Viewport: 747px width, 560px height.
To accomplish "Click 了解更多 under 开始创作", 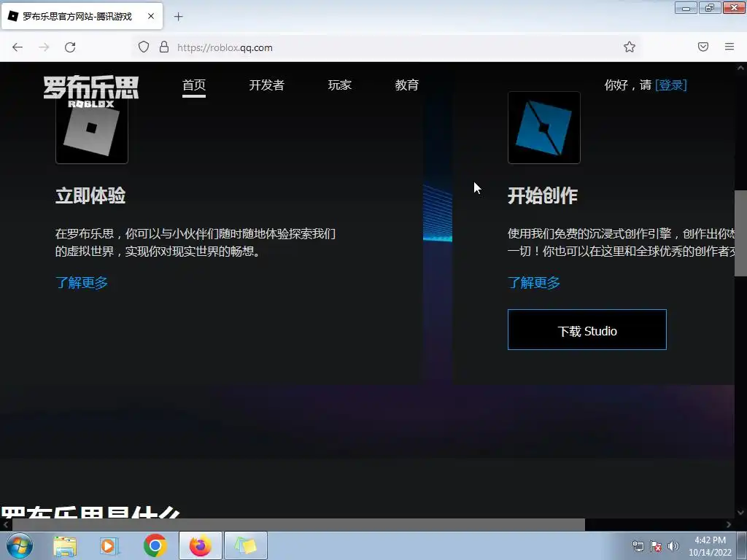I will [533, 283].
